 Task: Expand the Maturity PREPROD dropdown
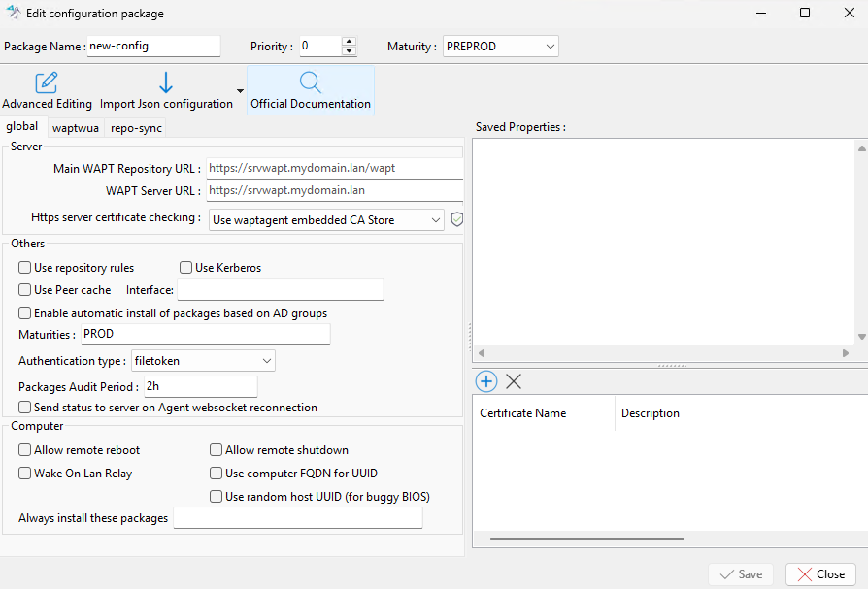click(x=550, y=47)
